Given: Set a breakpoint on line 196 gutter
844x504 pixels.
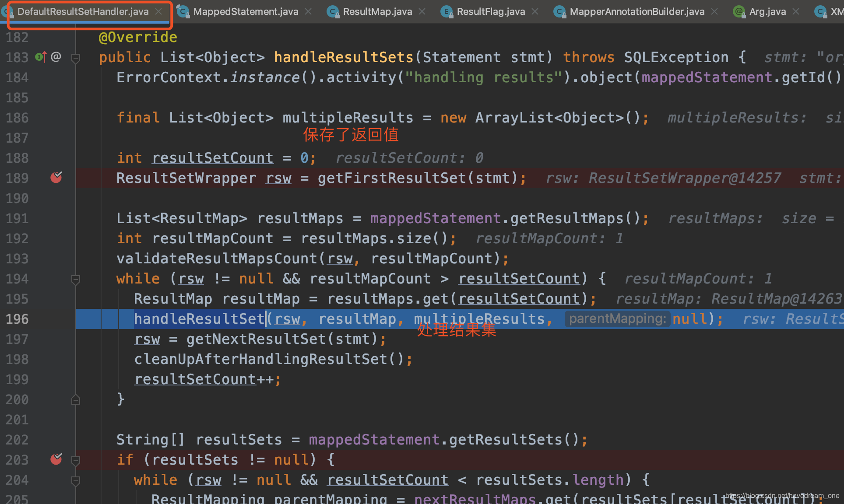Looking at the screenshot, I should (56, 319).
